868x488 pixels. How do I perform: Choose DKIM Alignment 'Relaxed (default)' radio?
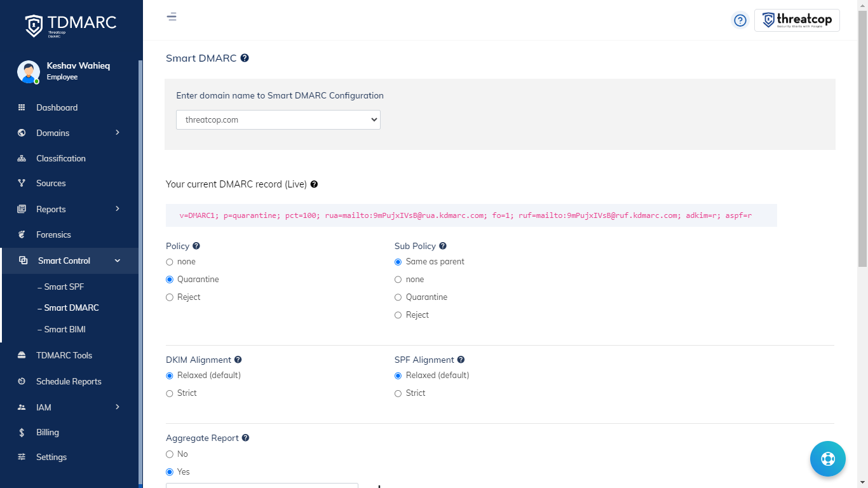[170, 376]
